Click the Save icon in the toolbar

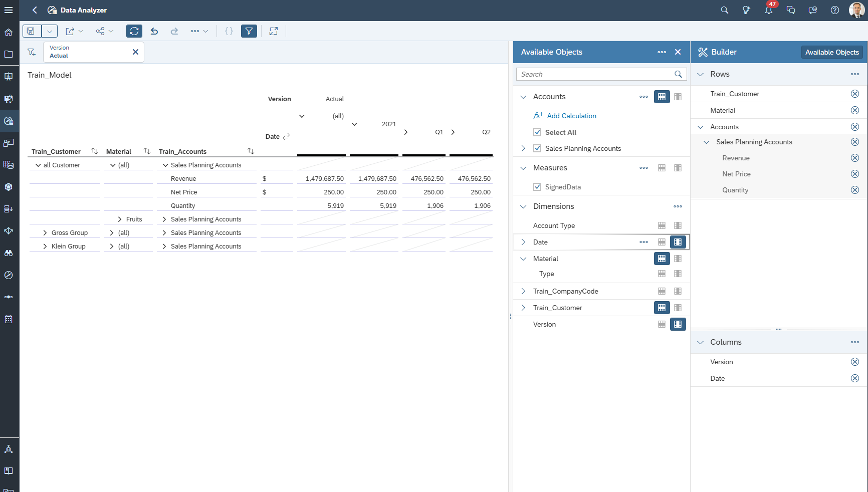[x=31, y=31]
